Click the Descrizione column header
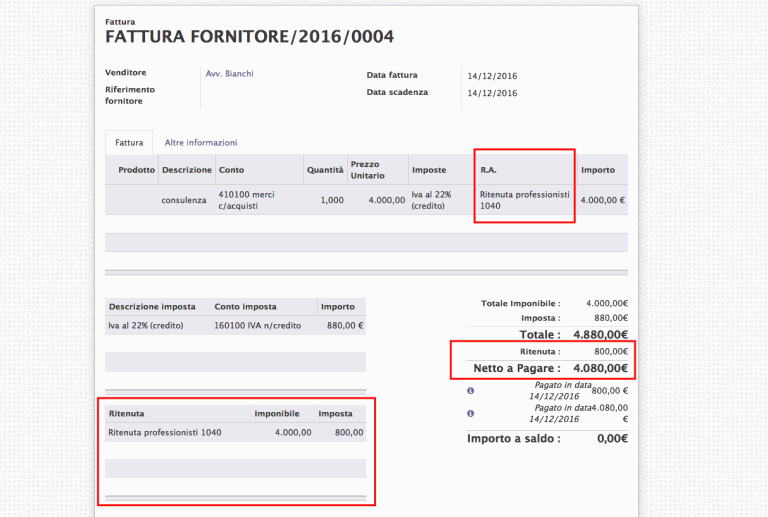This screenshot has width=768, height=517. [187, 170]
